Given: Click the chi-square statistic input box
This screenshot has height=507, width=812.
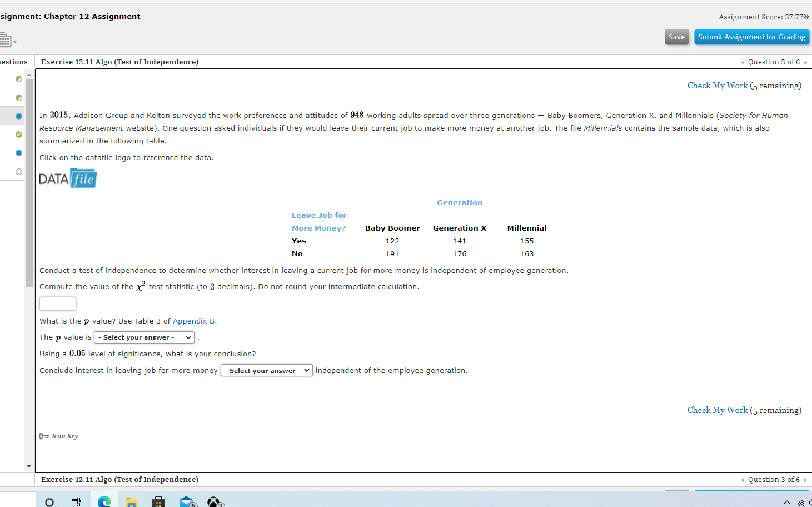Looking at the screenshot, I should [x=57, y=304].
